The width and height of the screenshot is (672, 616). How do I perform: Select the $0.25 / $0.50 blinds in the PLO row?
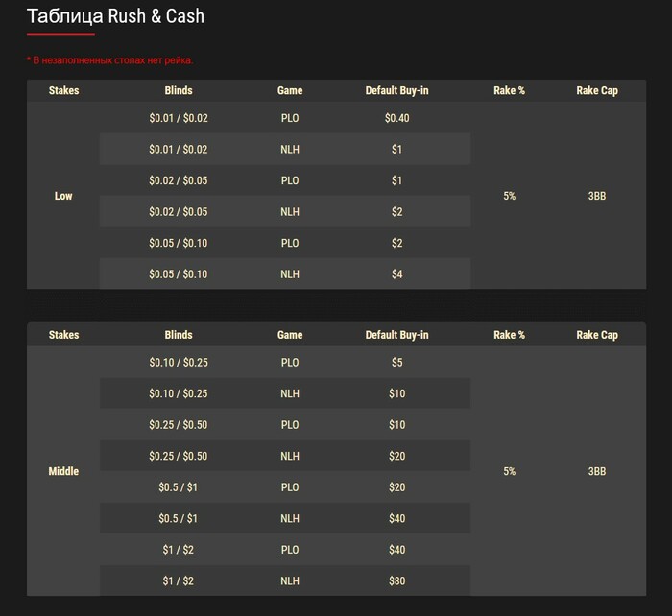click(179, 425)
